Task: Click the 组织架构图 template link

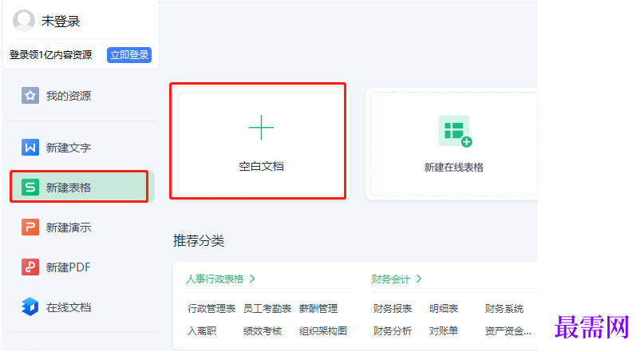Action: (323, 330)
